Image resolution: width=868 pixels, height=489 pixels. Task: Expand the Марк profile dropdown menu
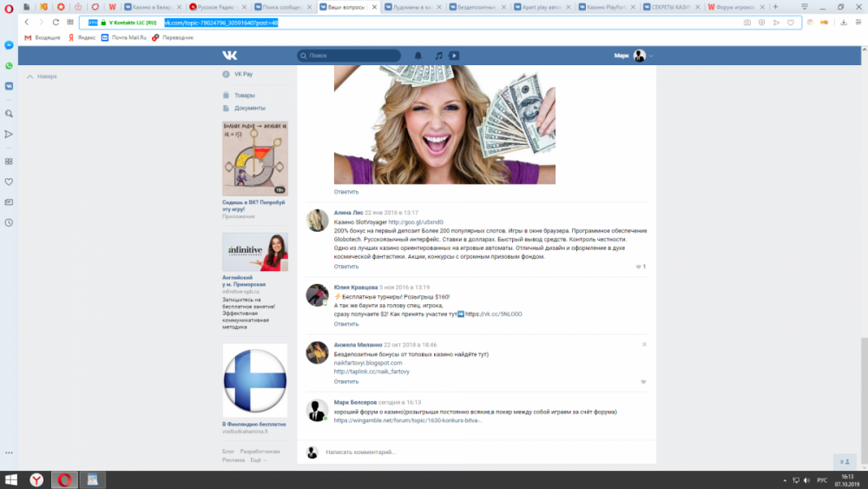coord(651,56)
